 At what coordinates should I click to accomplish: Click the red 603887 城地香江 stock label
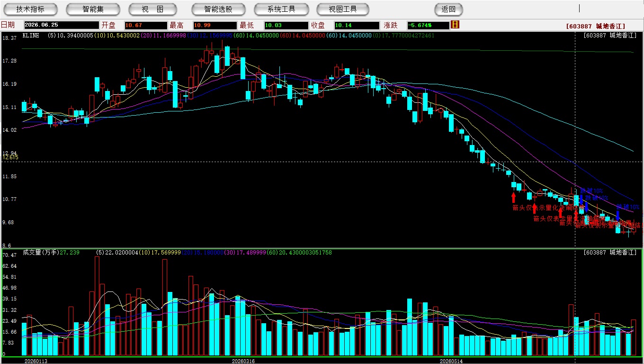596,27
